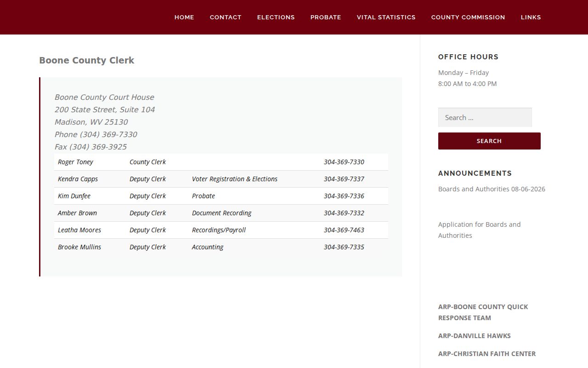
Task: Open the Links menu item
Action: click(531, 17)
